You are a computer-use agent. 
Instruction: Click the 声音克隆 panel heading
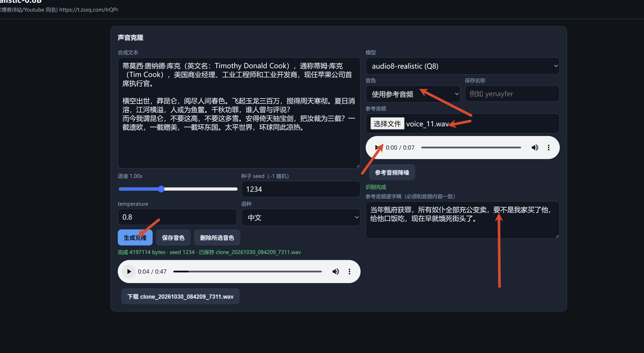[x=131, y=37]
